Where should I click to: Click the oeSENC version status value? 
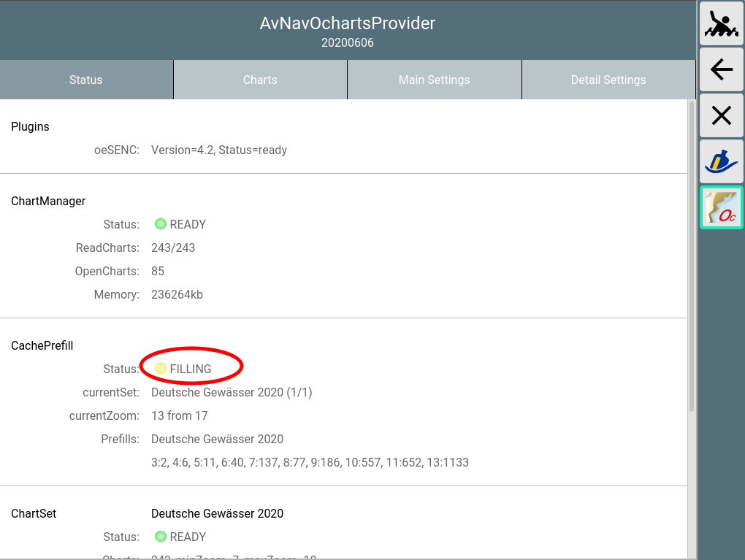[219, 150]
